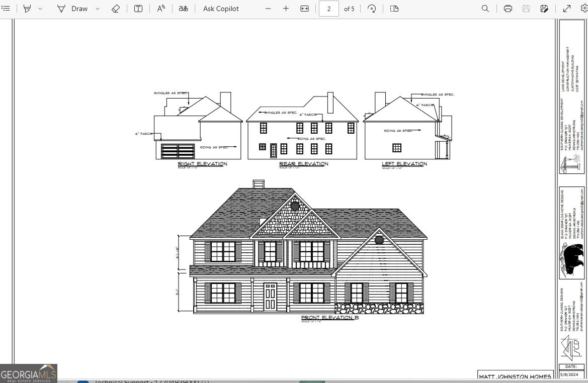Start Read aloud
Screen dimensions: 588x383
pos(161,8)
